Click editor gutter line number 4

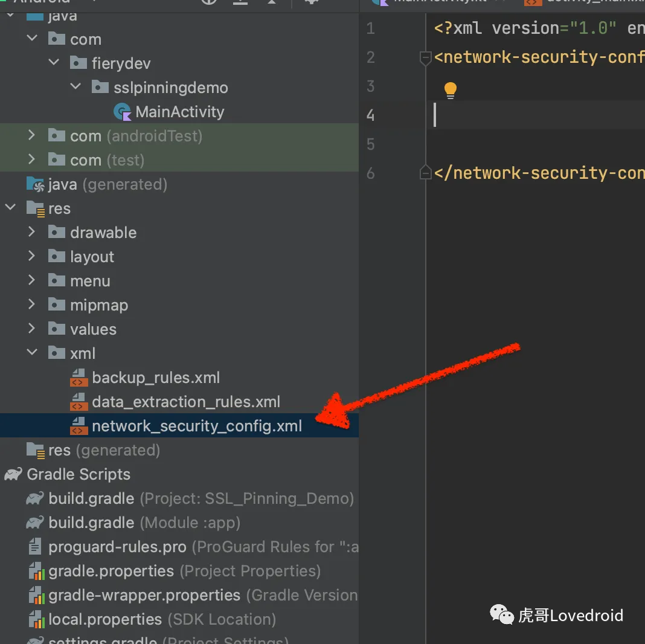[370, 115]
